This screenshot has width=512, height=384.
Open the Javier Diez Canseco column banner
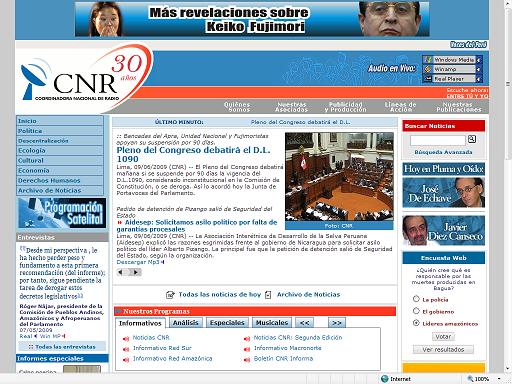[x=444, y=230]
